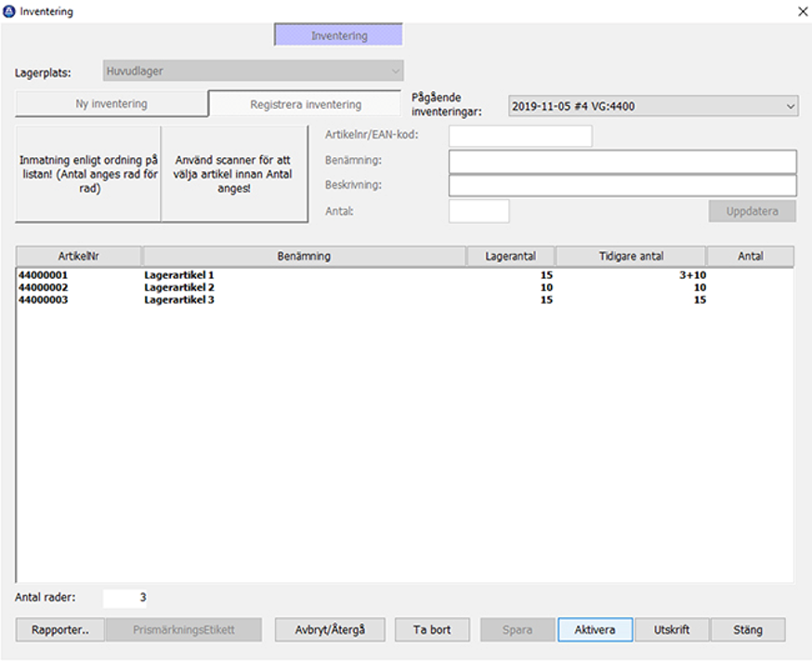Click the Utskrift button
Image resolution: width=812 pixels, height=661 pixels.
click(672, 630)
